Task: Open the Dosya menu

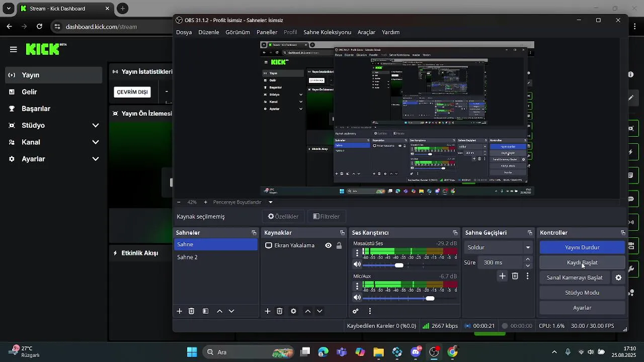Action: click(184, 32)
